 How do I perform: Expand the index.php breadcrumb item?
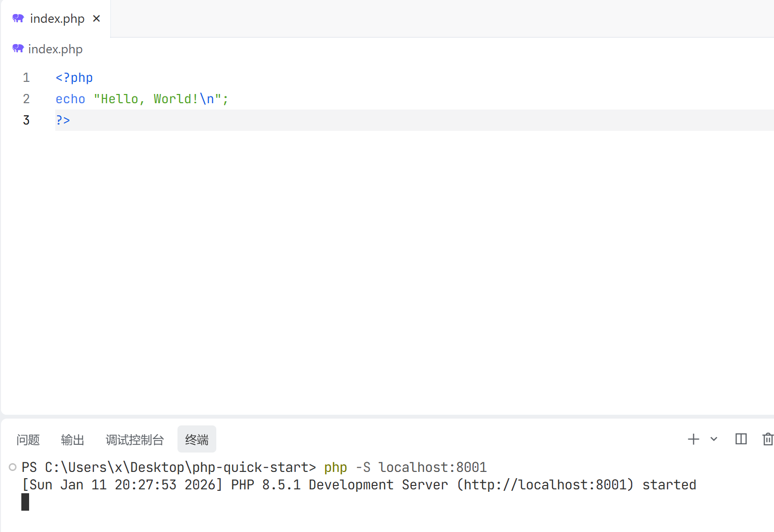point(55,49)
